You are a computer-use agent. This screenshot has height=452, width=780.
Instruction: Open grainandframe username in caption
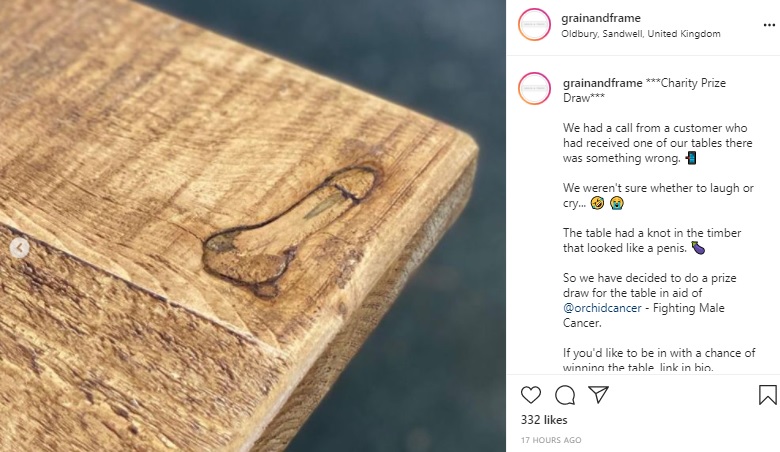pos(602,83)
